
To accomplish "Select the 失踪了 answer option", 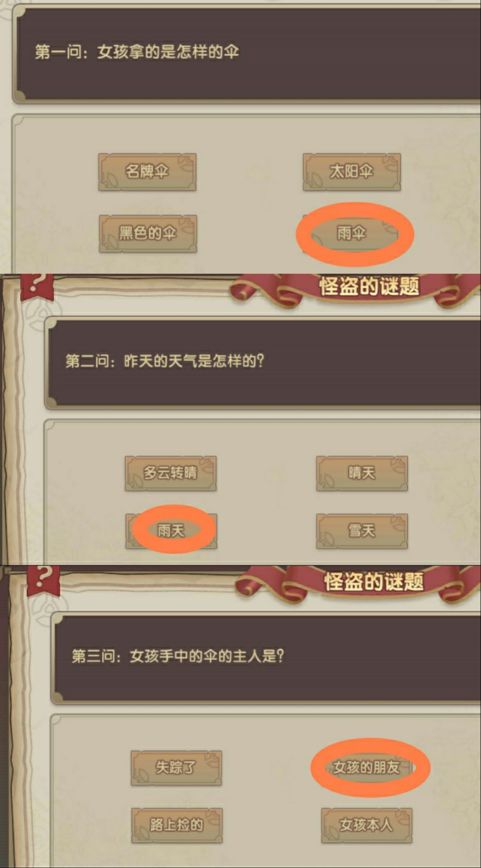I will coord(176,768).
